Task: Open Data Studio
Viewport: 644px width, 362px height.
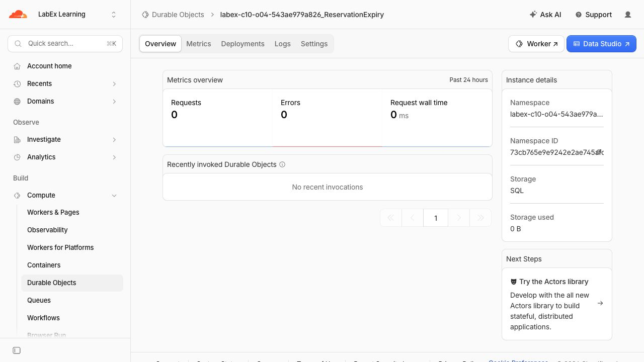Action: click(601, 44)
